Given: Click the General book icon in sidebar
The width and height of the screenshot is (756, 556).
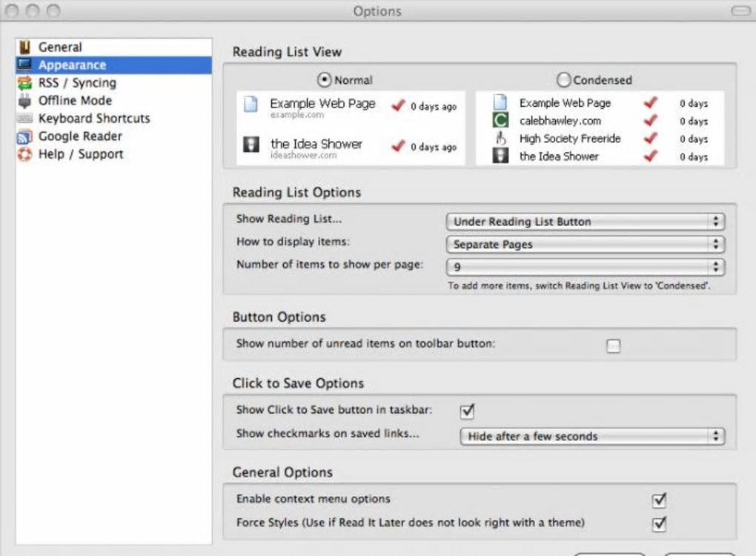Looking at the screenshot, I should coord(25,47).
